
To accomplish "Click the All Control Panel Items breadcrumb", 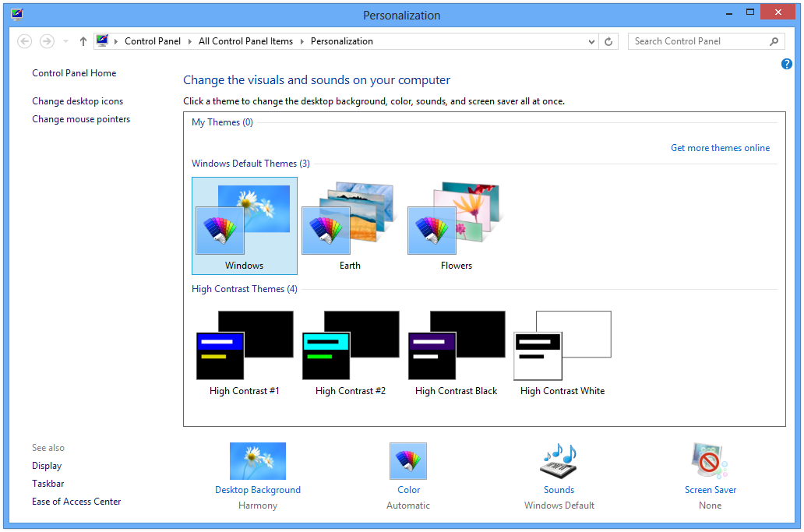I will [245, 41].
